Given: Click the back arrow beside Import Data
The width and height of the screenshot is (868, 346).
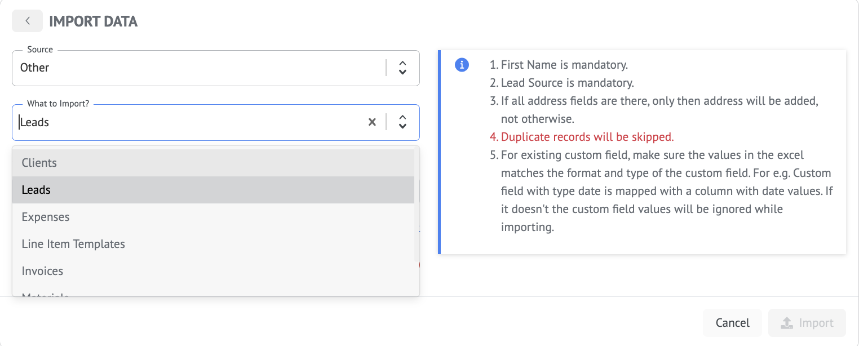Looking at the screenshot, I should click(x=27, y=21).
